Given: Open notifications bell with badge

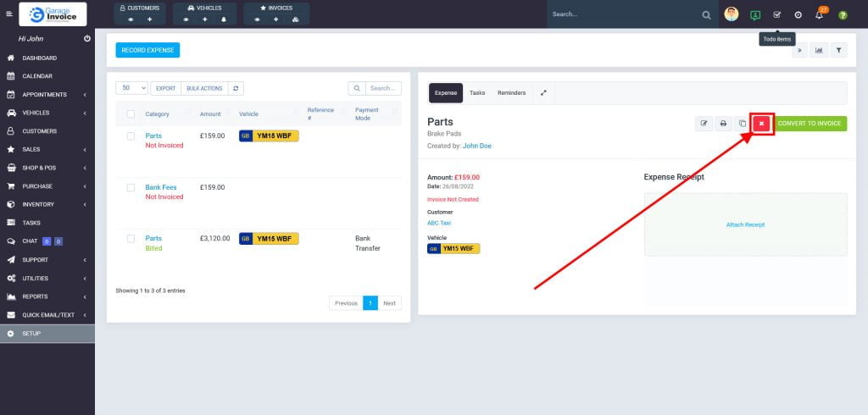Looking at the screenshot, I should point(820,14).
